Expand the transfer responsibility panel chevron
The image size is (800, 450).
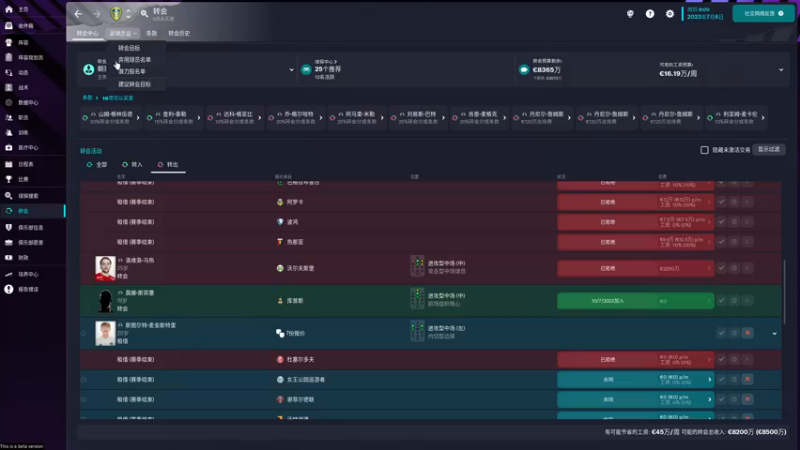[x=291, y=70]
